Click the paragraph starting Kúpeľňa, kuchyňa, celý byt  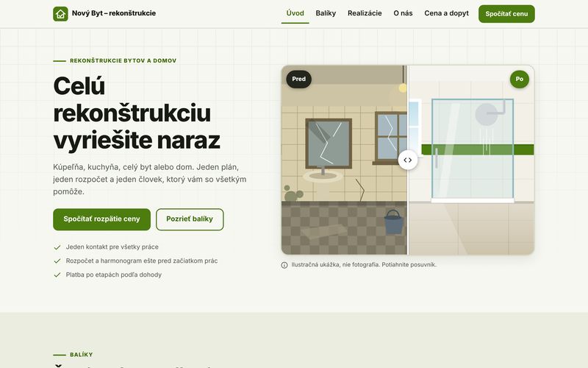pyautogui.click(x=150, y=179)
